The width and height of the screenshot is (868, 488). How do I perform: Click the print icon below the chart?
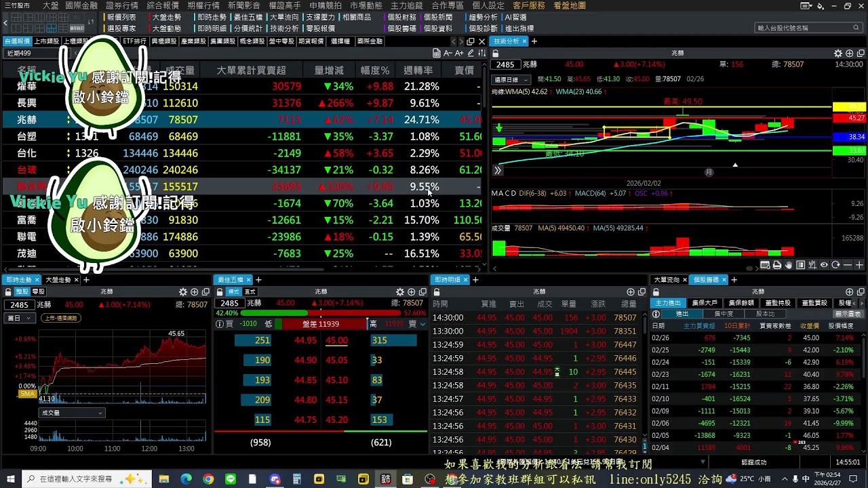pyautogui.click(x=777, y=265)
